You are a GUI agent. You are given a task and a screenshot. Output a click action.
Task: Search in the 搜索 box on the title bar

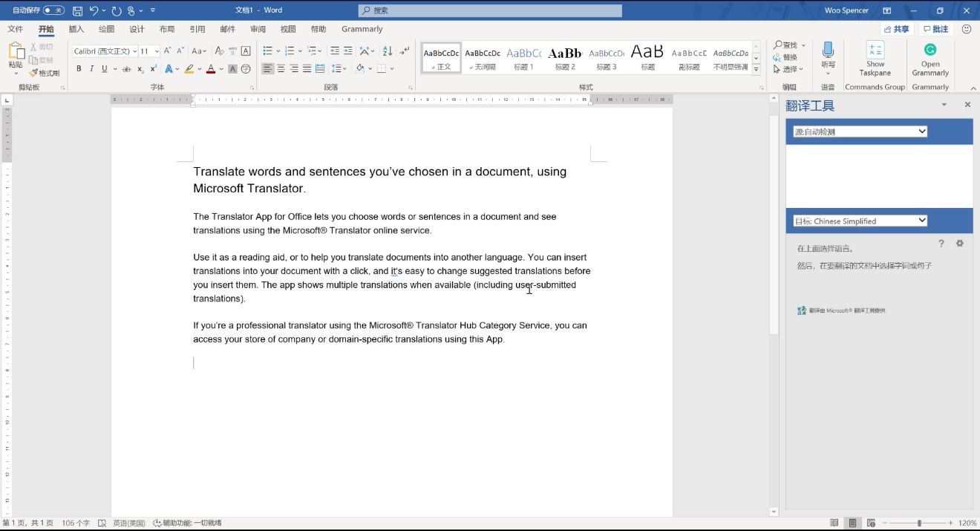point(490,10)
